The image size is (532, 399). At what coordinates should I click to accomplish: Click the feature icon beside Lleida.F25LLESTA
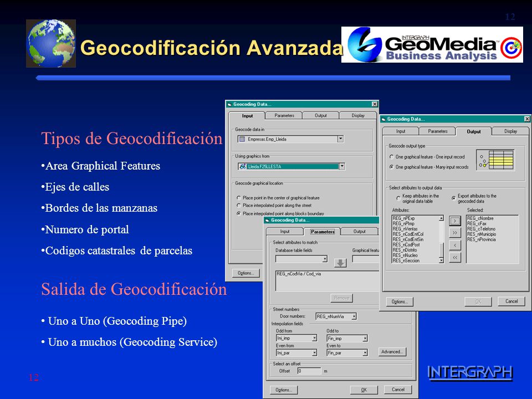[242, 166]
